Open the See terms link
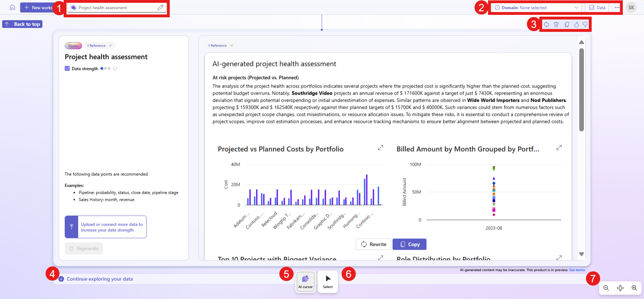The height and width of the screenshot is (299, 644). point(577,270)
